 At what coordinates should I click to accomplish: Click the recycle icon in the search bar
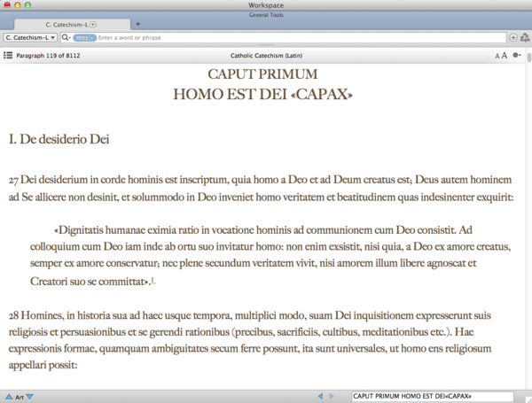[525, 37]
